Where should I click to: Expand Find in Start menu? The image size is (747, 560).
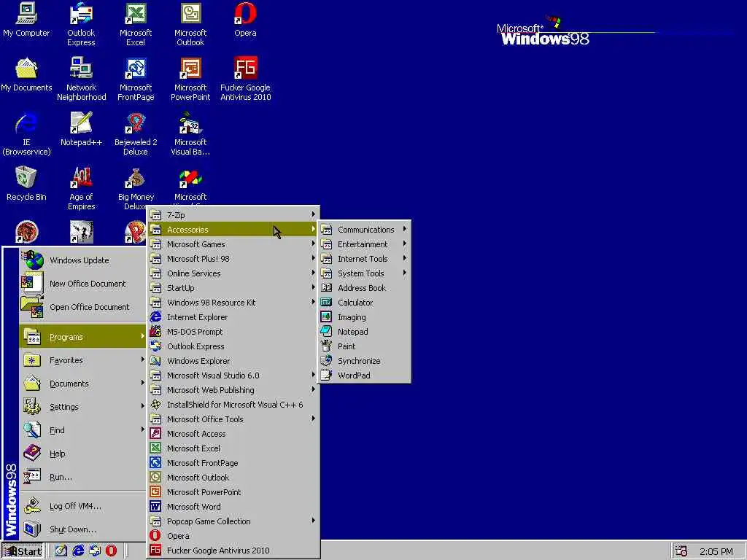point(82,429)
